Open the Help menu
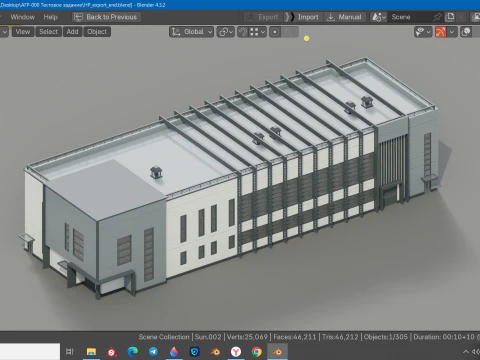The image size is (480, 360). tap(50, 17)
